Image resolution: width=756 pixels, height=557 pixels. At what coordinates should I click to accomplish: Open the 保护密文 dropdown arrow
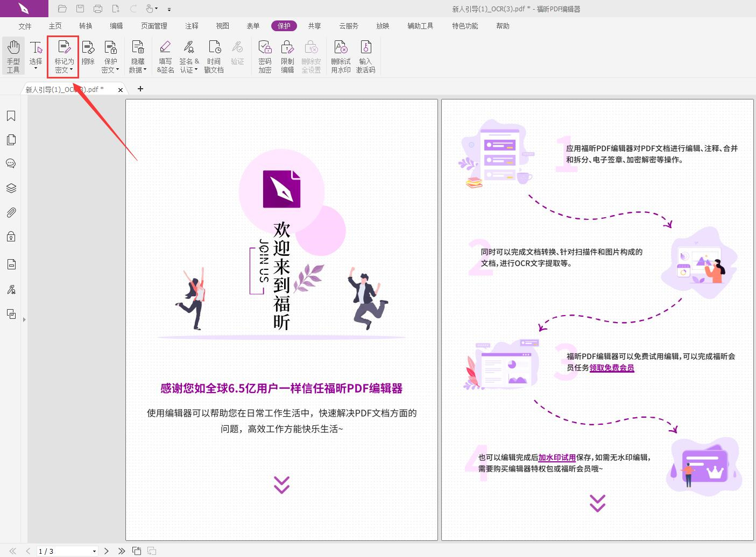[x=117, y=69]
